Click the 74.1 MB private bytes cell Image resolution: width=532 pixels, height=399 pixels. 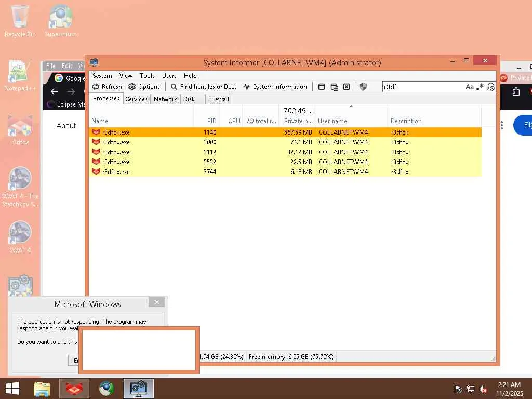click(x=301, y=142)
